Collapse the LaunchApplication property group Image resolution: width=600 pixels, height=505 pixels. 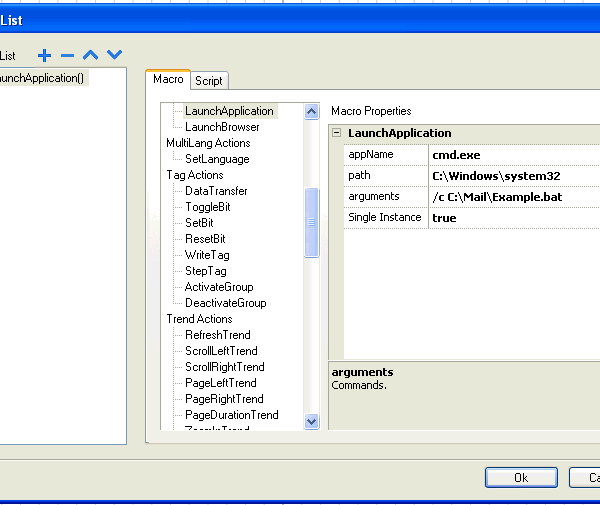(337, 133)
